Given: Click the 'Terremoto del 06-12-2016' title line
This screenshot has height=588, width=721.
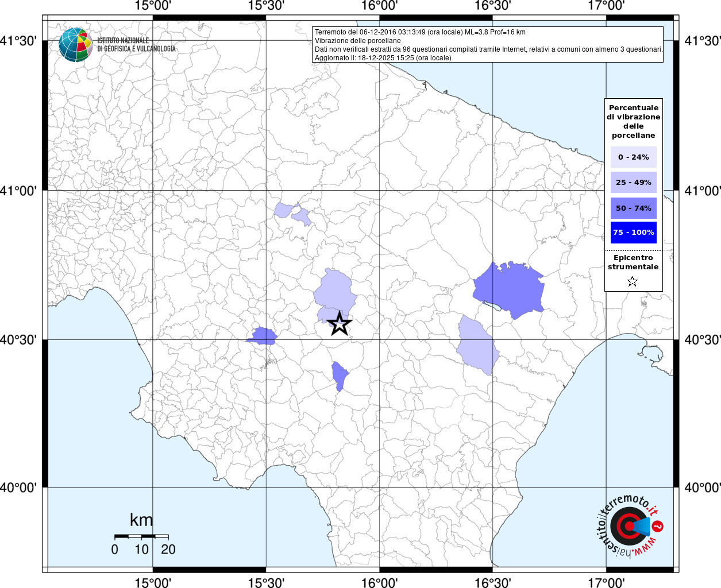Looking at the screenshot, I should click(420, 32).
